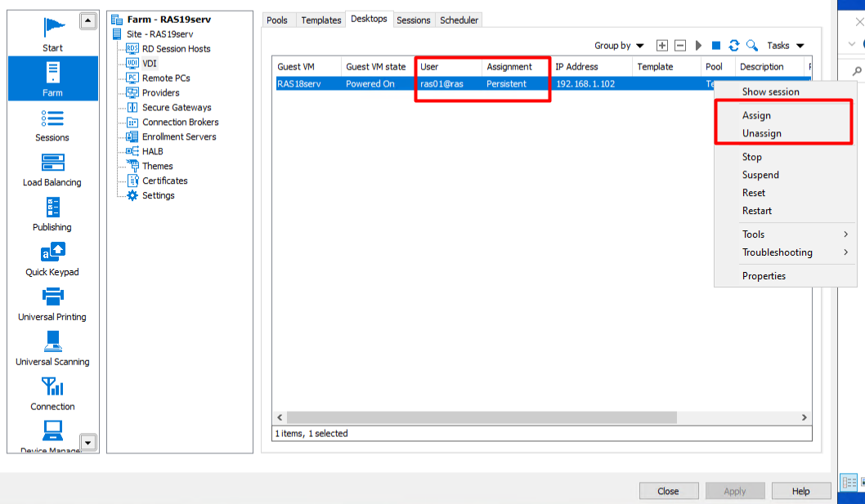Click the Help button

pyautogui.click(x=800, y=491)
